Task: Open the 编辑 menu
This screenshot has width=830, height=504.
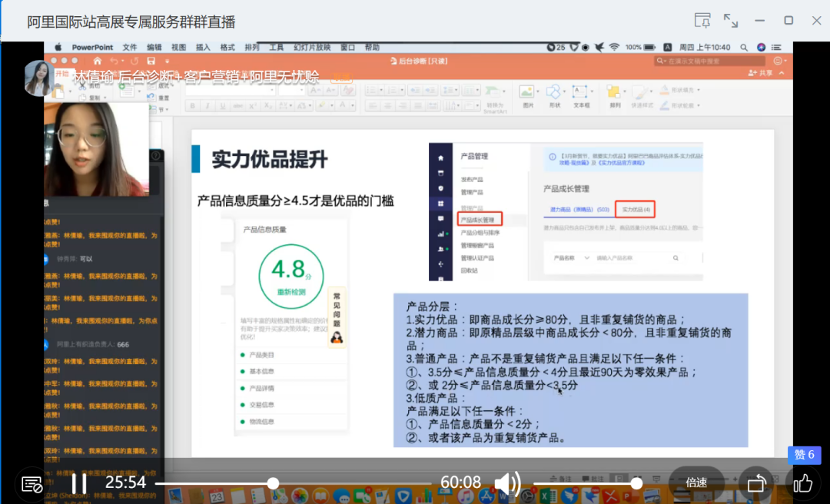Action: click(x=154, y=48)
